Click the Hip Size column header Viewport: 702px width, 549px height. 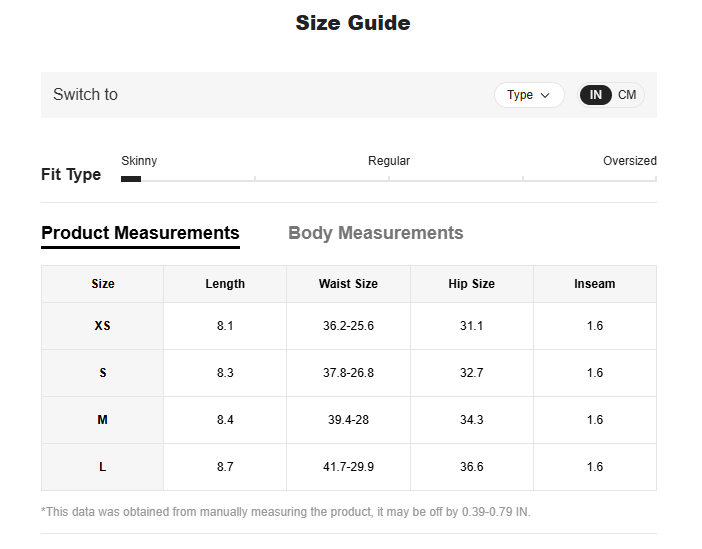pos(471,284)
